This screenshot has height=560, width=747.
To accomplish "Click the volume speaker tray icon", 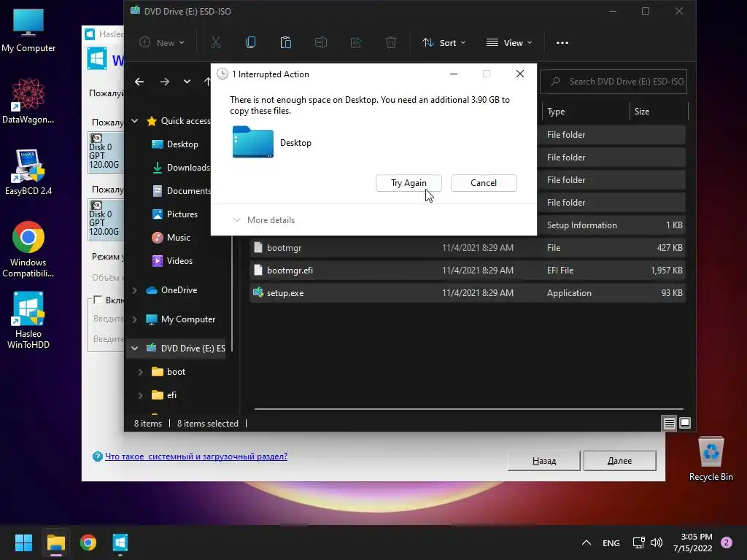I will click(x=656, y=542).
